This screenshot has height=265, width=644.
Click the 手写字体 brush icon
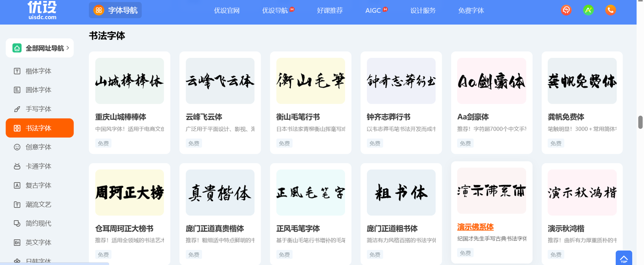pyautogui.click(x=17, y=109)
